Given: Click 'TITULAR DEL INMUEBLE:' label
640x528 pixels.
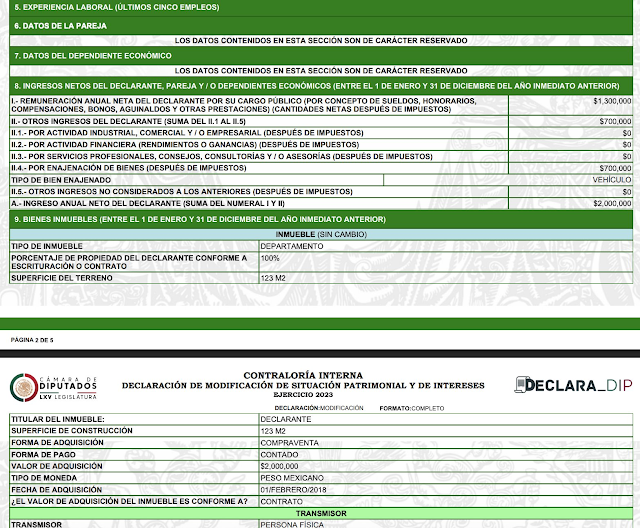Looking at the screenshot, I should [x=58, y=419].
